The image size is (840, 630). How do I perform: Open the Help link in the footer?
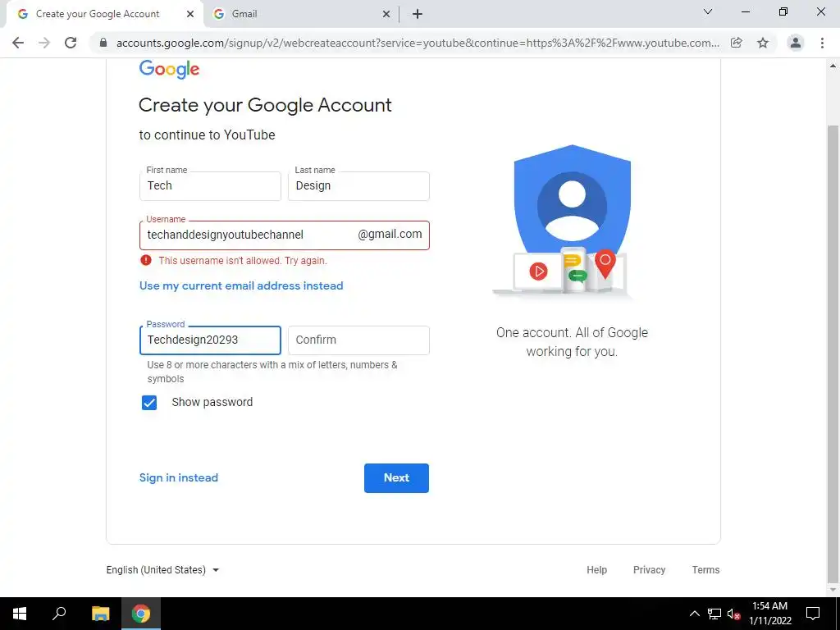pos(597,569)
